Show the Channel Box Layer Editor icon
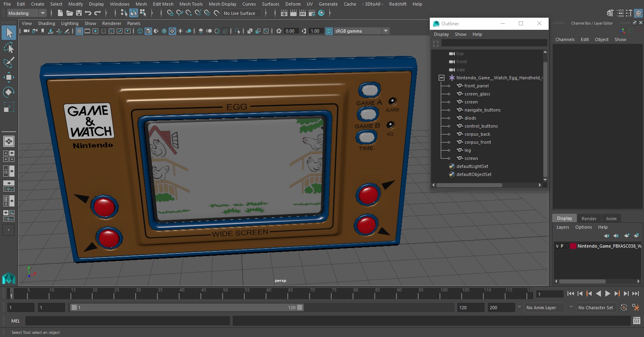The width and height of the screenshot is (644, 337). tap(638, 13)
